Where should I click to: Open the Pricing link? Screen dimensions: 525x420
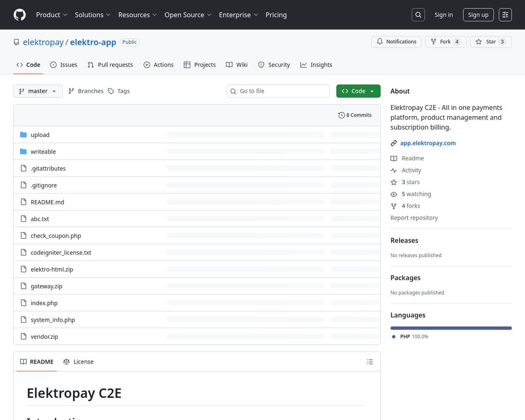pyautogui.click(x=276, y=15)
